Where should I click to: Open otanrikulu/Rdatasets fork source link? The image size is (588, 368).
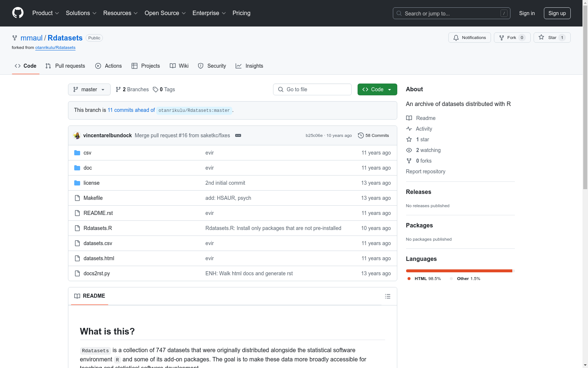coord(55,47)
